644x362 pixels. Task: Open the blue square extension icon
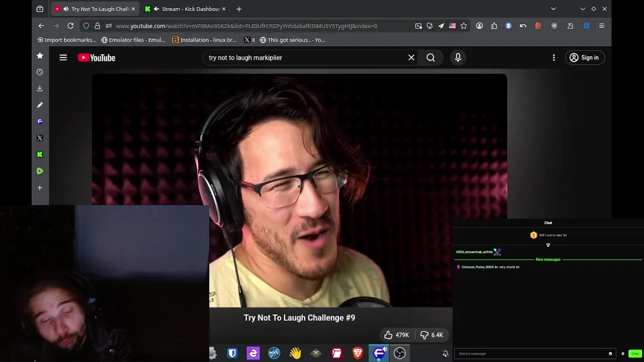pos(587,26)
